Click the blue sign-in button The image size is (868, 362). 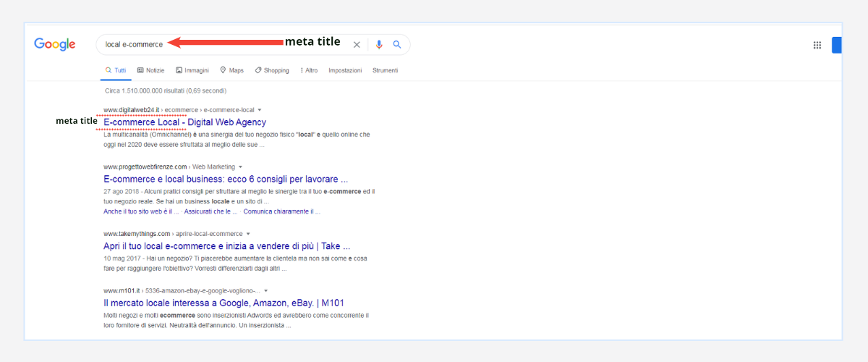pyautogui.click(x=837, y=45)
